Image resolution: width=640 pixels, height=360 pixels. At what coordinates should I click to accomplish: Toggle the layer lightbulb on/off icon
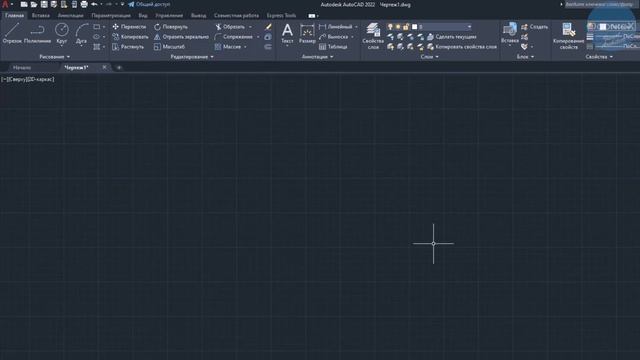[390, 27]
